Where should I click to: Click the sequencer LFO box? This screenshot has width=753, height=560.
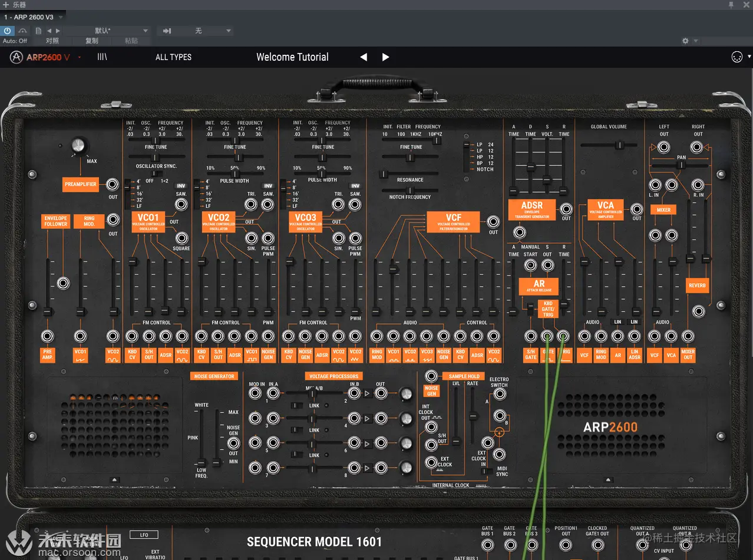144,535
